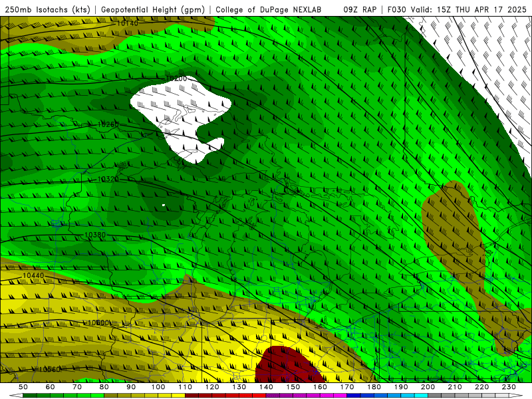Click the 10320 height contour label
The width and height of the screenshot is (532, 399).
(108, 179)
